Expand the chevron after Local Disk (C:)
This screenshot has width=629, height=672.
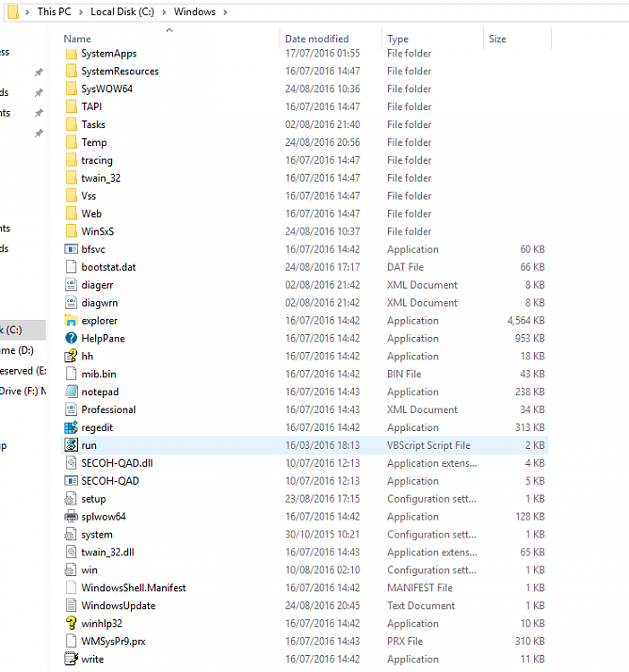[164, 12]
